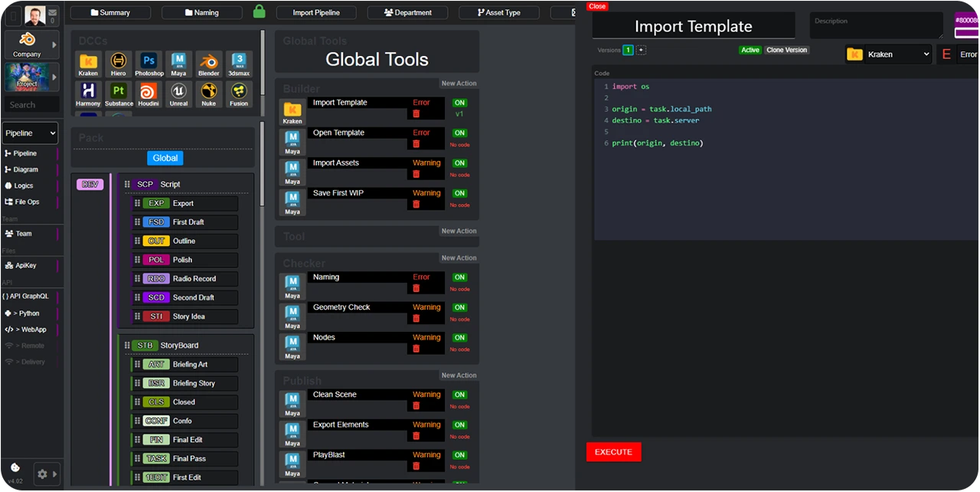Image resolution: width=980 pixels, height=492 pixels.
Task: Click the green padlock icon
Action: click(259, 12)
